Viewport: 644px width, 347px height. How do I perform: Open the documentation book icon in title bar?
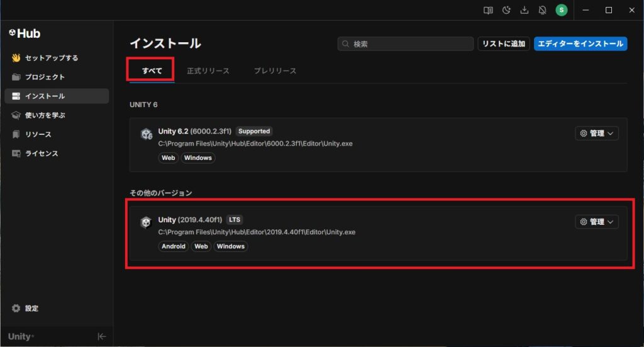point(488,10)
